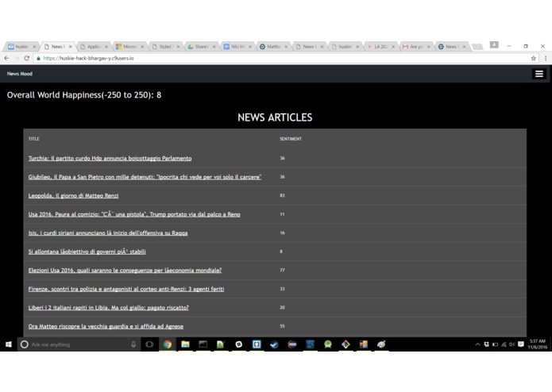Open article 'Ora Matteo riscopre la vecchia guardia'
Viewport: 552px width, 392px height.
point(106,326)
